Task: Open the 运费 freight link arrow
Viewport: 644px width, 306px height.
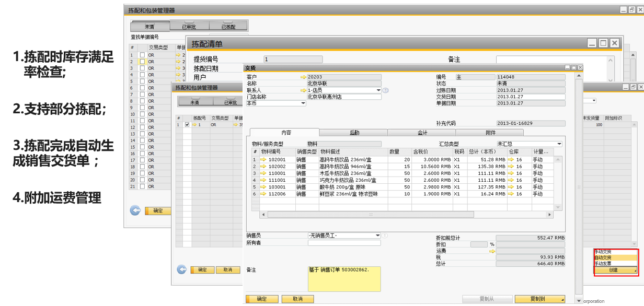Action: (x=491, y=251)
